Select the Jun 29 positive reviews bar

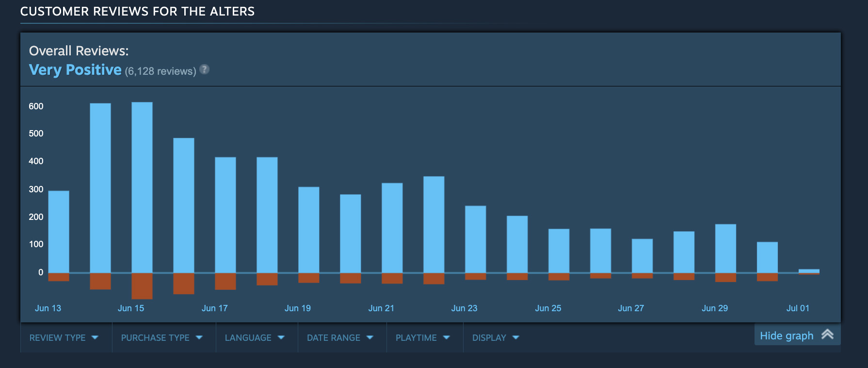(x=726, y=249)
